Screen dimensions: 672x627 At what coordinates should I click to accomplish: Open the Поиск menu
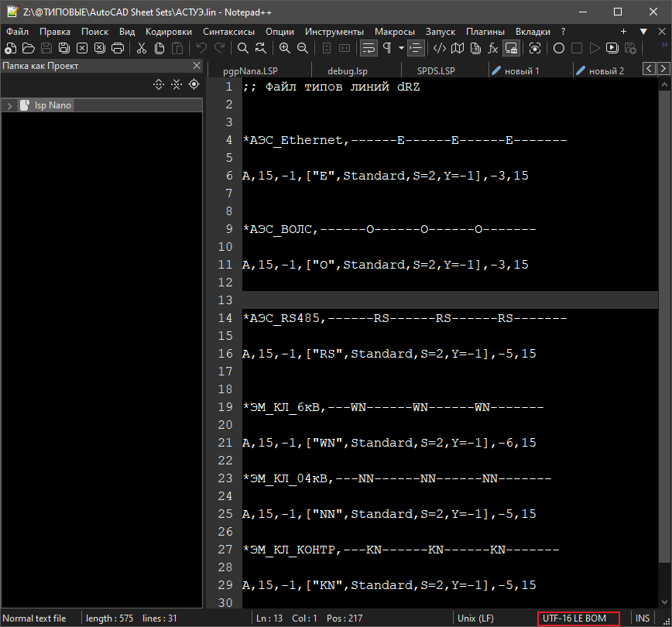pos(94,32)
